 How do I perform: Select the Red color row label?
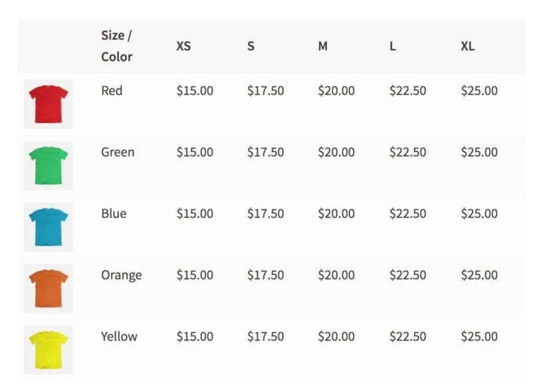click(112, 91)
